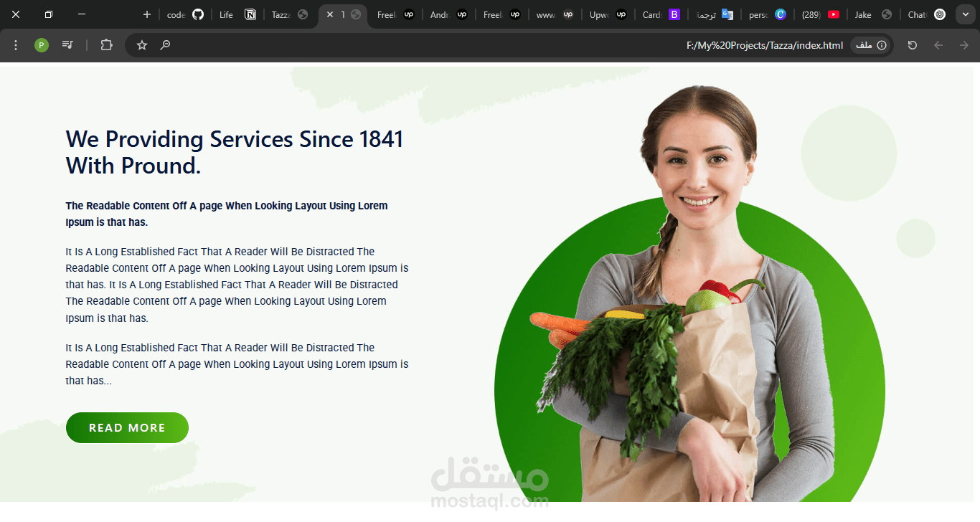Open the media controls playlist icon
This screenshot has height=522, width=980.
pos(67,45)
